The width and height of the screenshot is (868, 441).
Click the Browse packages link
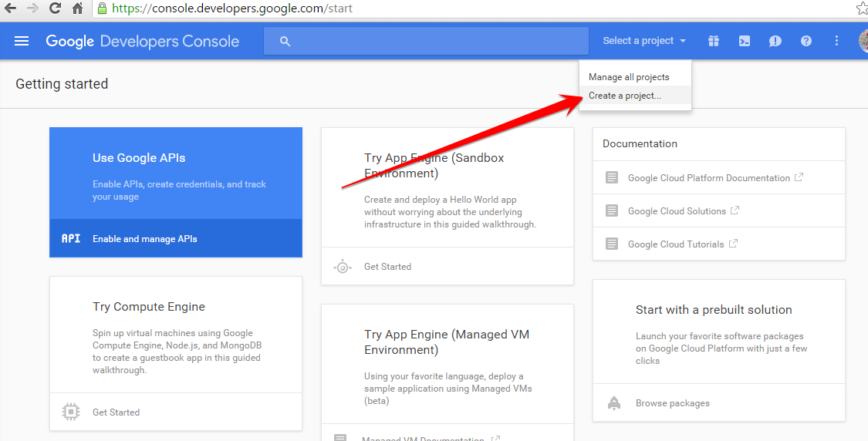click(x=673, y=403)
